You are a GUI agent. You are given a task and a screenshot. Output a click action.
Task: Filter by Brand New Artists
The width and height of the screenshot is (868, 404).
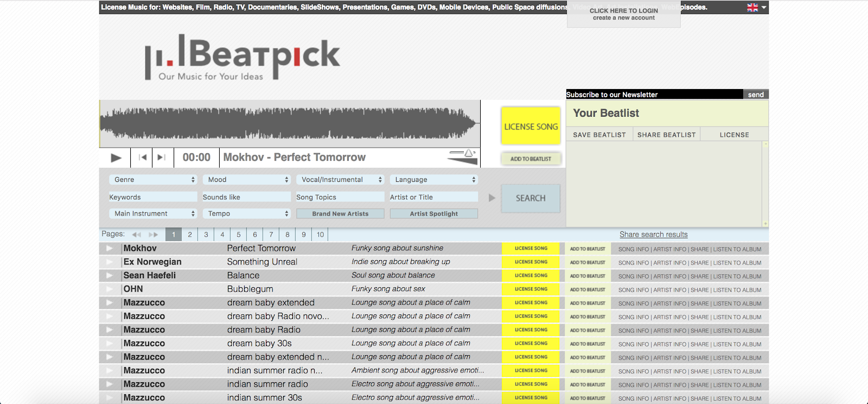[x=340, y=214]
